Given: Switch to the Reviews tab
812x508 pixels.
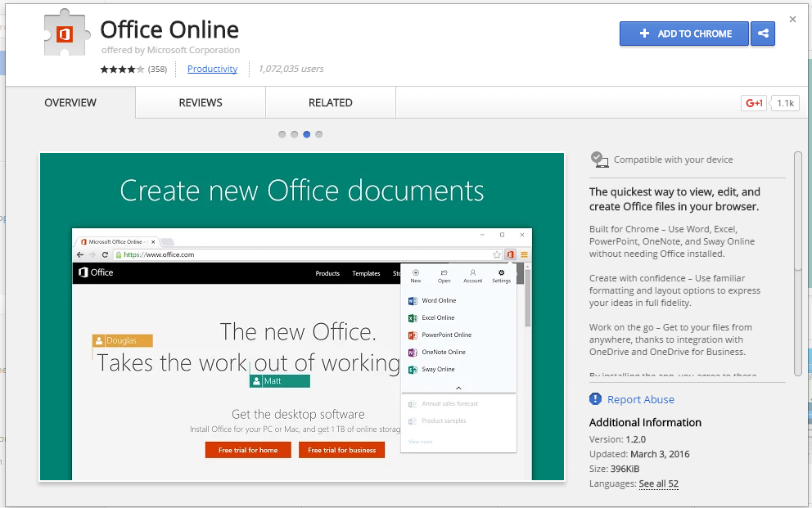Looking at the screenshot, I should pos(201,102).
